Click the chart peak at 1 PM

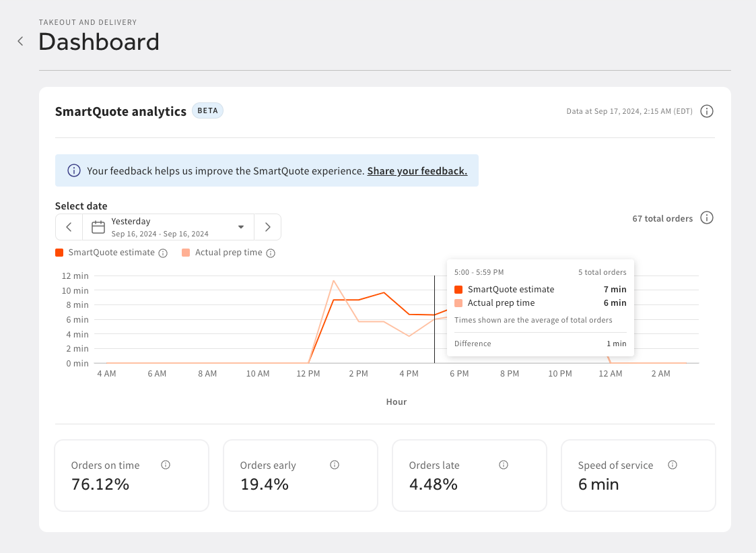click(333, 281)
